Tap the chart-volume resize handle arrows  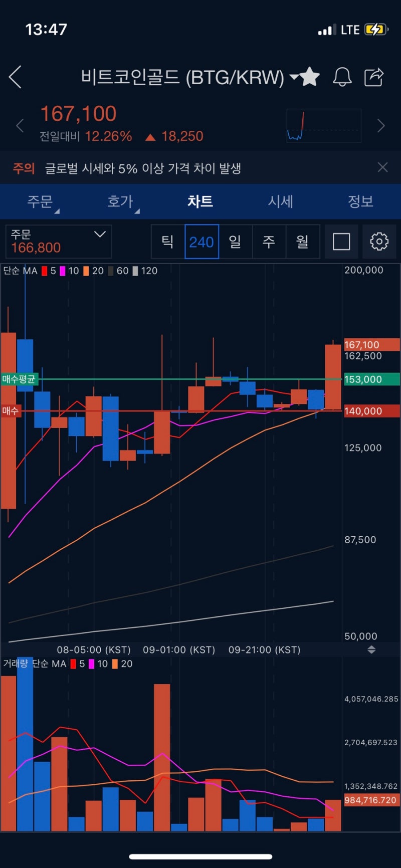coord(371,649)
